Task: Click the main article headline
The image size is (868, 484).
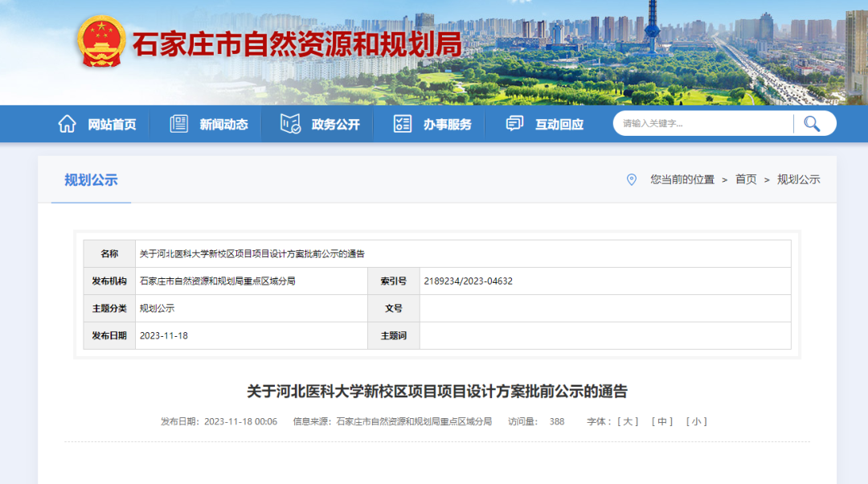Action: [x=436, y=392]
